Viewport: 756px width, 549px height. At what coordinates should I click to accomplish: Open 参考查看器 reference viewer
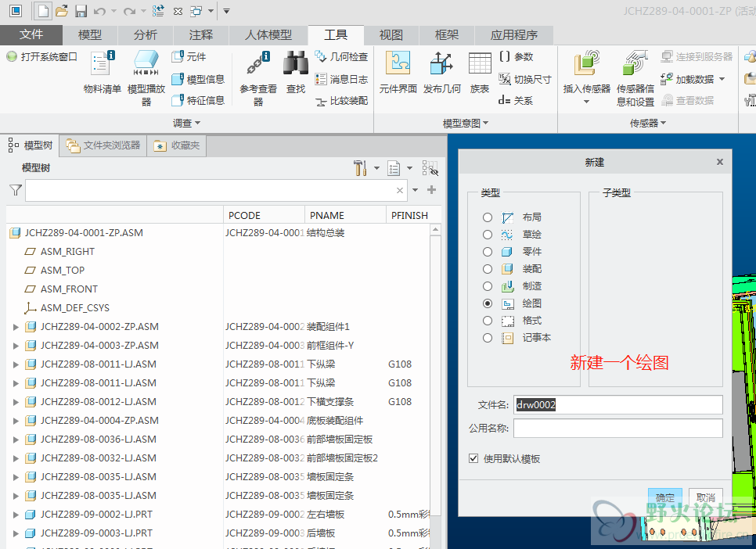pos(258,78)
